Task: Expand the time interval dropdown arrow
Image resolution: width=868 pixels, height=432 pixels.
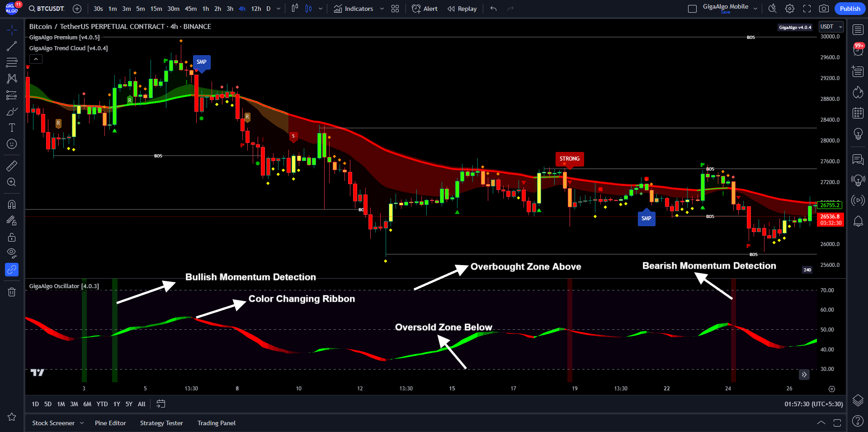Action: tap(278, 9)
